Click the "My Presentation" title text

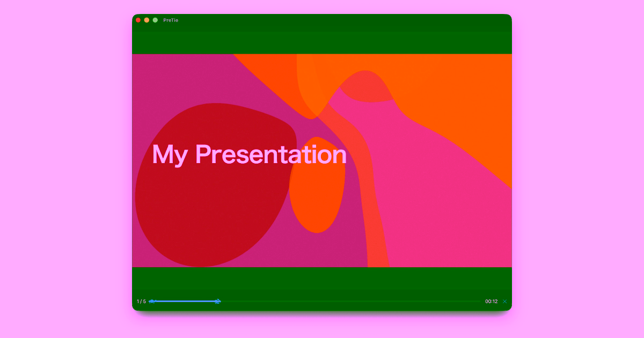[249, 155]
